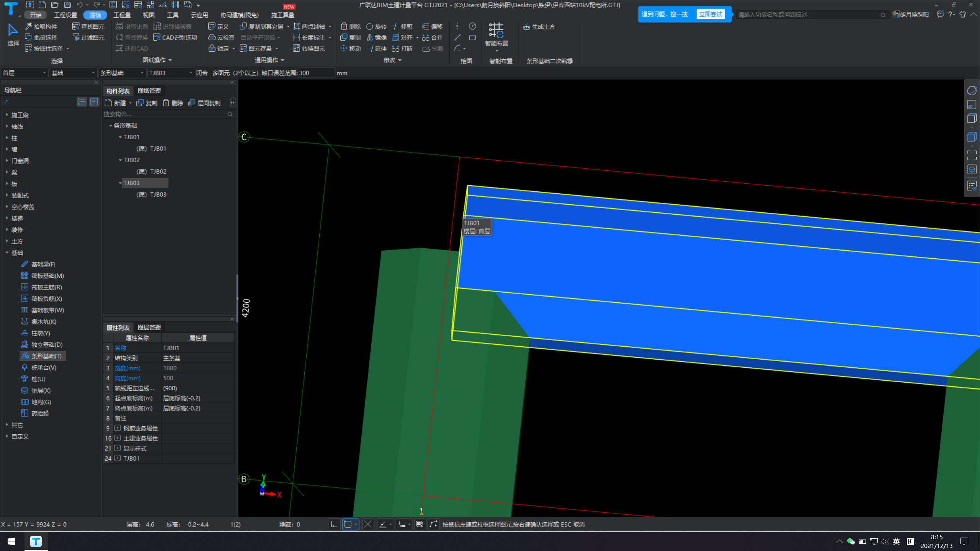Viewport: 980px width, 551px height.
Task: Click 生成土方 tool
Action: click(x=539, y=26)
